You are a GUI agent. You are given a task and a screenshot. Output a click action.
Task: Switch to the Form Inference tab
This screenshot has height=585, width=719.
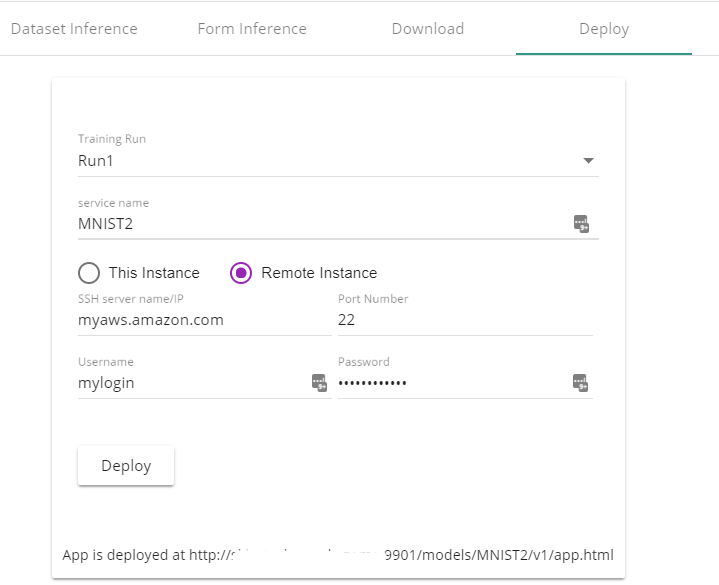(x=252, y=29)
